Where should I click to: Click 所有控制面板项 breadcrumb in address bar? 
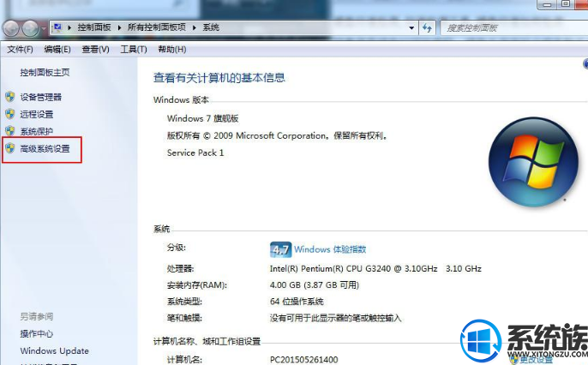157,27
